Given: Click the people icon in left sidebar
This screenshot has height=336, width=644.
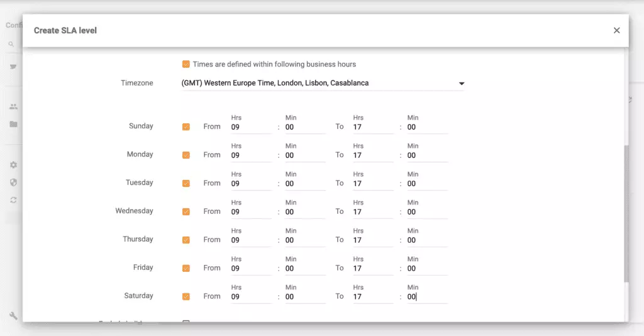Looking at the screenshot, I should [x=13, y=107].
